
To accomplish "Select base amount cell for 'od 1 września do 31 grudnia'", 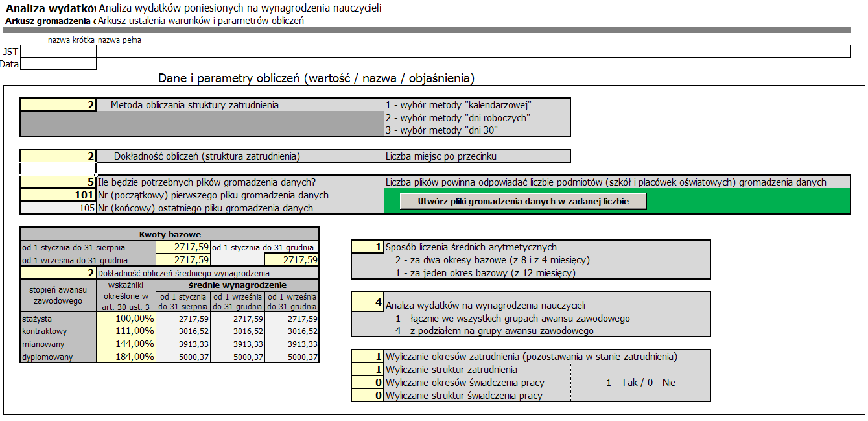I will [183, 260].
